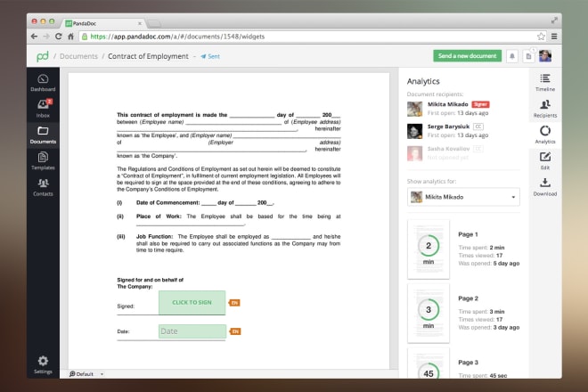The width and height of the screenshot is (588, 392).
Task: Click the orange tag next to Date field
Action: click(x=235, y=331)
